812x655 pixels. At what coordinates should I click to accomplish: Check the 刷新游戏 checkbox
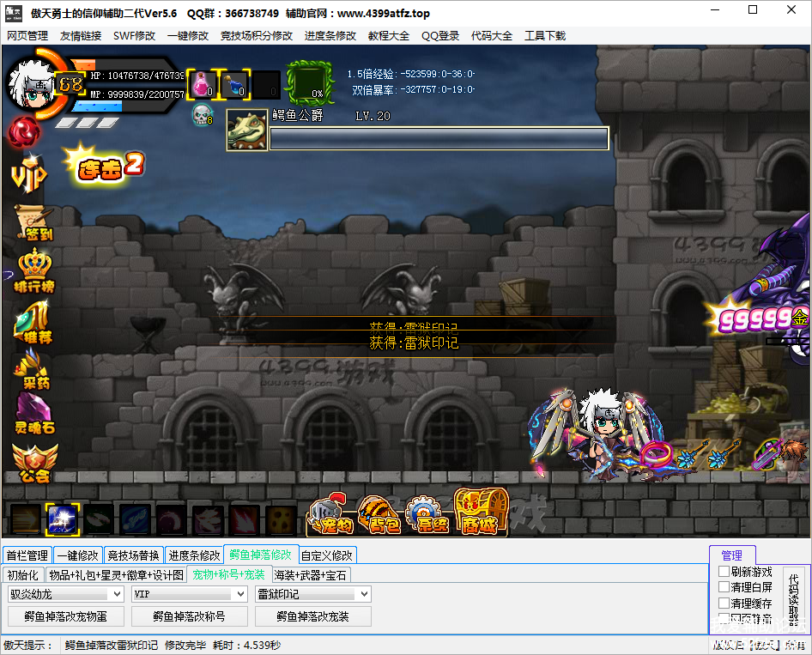point(724,571)
